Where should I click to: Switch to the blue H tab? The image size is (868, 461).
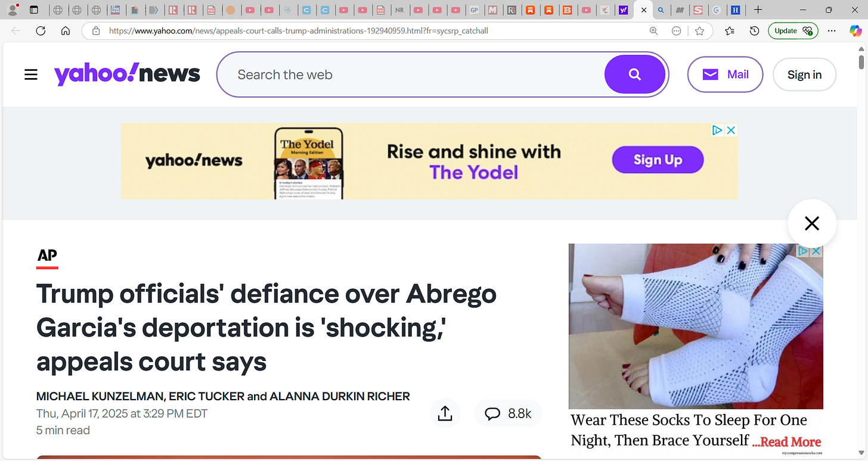734,10
